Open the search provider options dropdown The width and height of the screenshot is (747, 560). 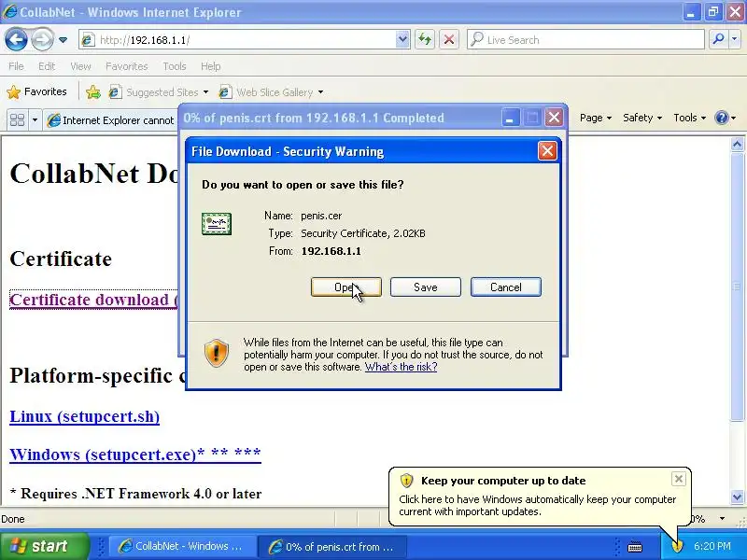pyautogui.click(x=734, y=40)
